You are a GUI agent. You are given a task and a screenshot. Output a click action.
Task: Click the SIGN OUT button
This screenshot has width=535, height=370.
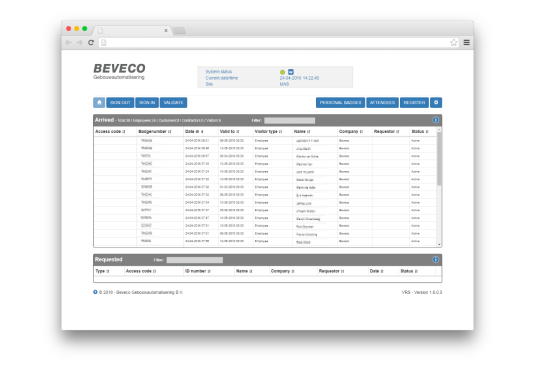pyautogui.click(x=120, y=102)
